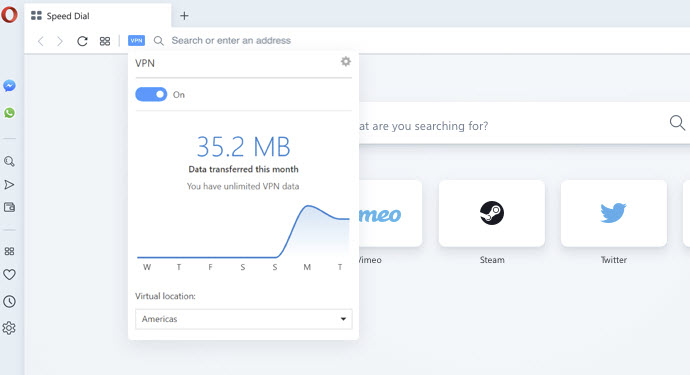This screenshot has height=375, width=690.
Task: Turn off the VPN switch
Action: (151, 94)
